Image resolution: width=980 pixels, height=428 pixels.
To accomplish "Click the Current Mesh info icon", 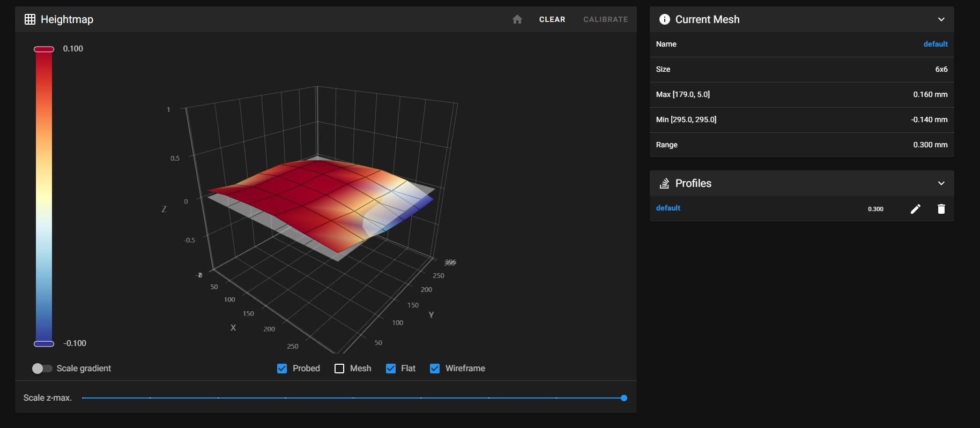I will 664,19.
